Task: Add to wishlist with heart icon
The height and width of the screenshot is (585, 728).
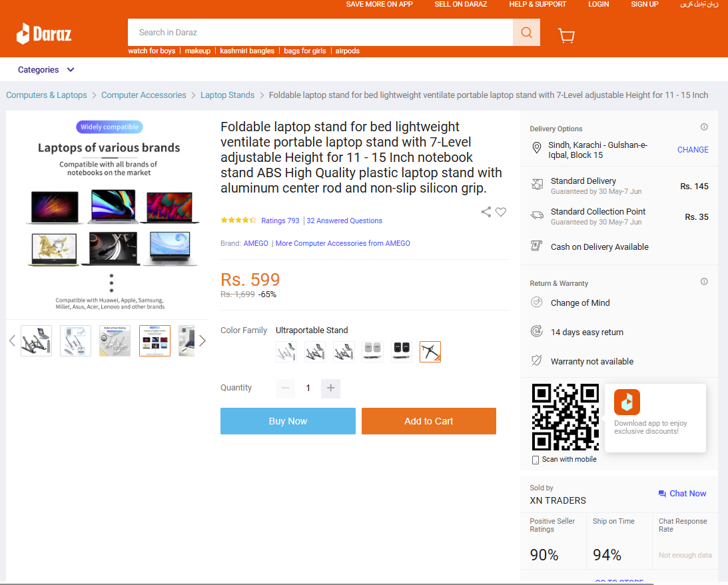Action: click(x=500, y=212)
